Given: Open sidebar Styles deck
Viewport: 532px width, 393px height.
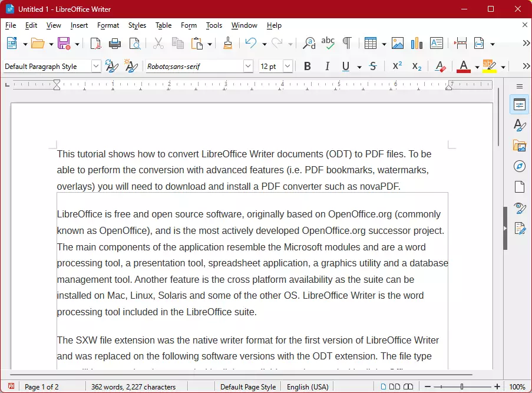Looking at the screenshot, I should 520,126.
